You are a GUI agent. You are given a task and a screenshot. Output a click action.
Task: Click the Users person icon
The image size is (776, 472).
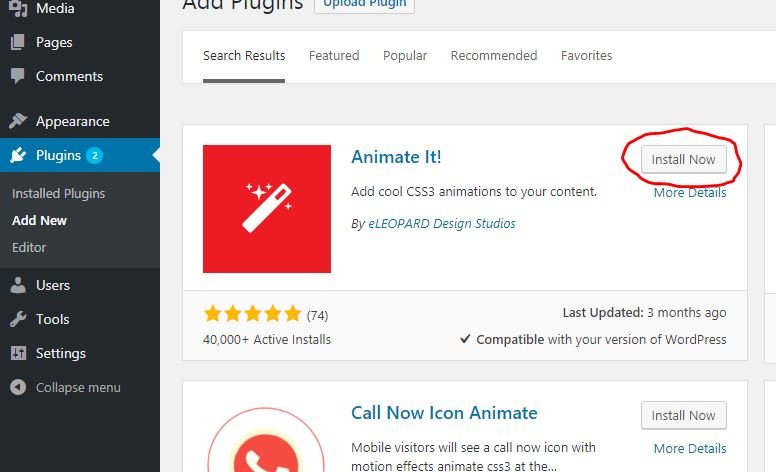(x=18, y=285)
